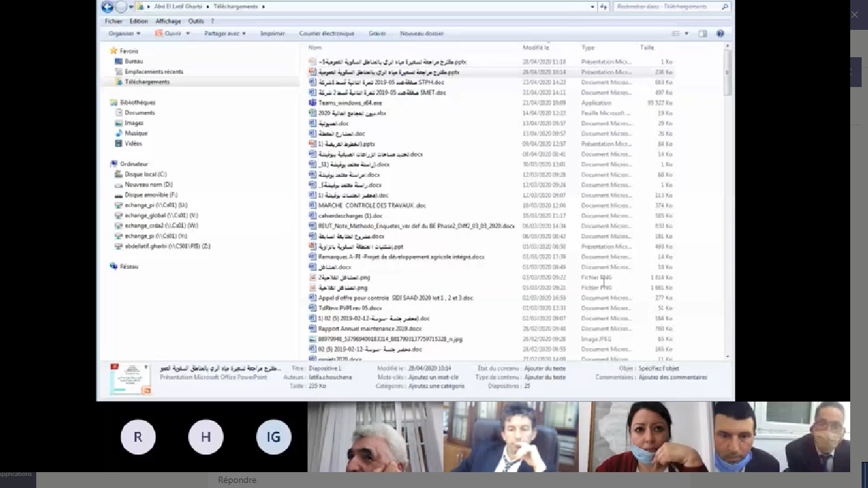The image size is (868, 488).
Task: Open the recent locations dropdown arrow
Action: click(x=132, y=7)
